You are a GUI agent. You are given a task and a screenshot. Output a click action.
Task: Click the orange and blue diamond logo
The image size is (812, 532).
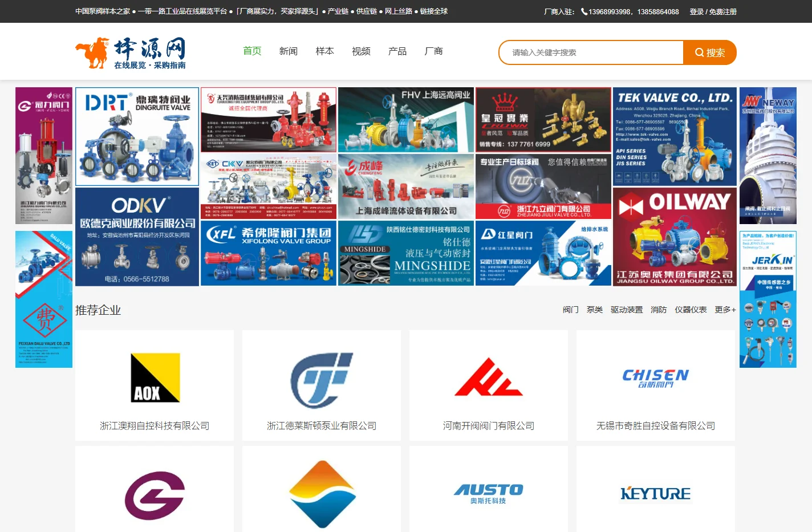[322, 494]
